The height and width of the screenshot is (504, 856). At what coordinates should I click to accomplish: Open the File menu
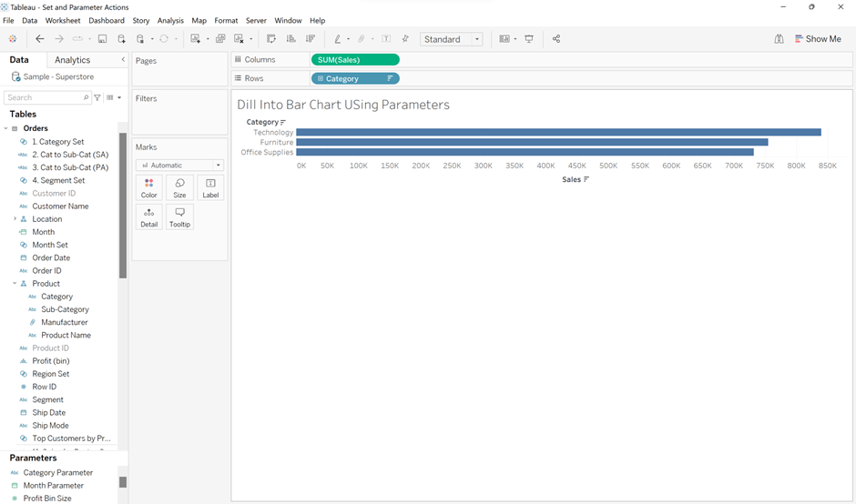[8, 20]
